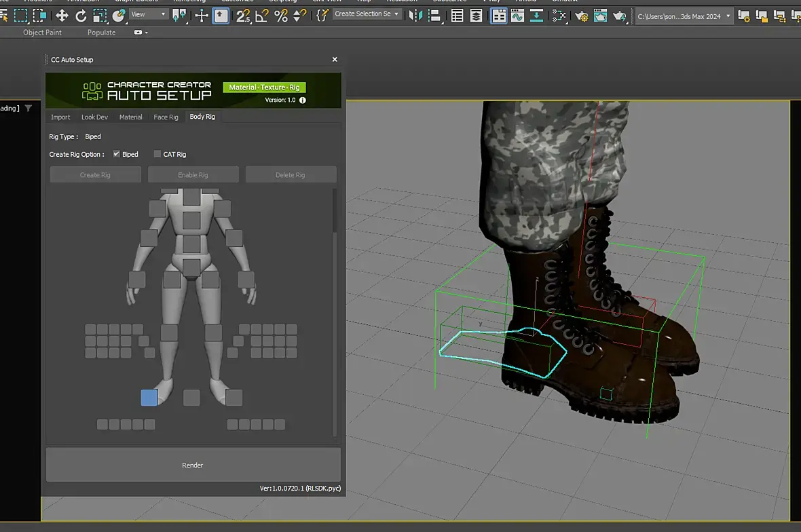Open the Material tab

130,117
